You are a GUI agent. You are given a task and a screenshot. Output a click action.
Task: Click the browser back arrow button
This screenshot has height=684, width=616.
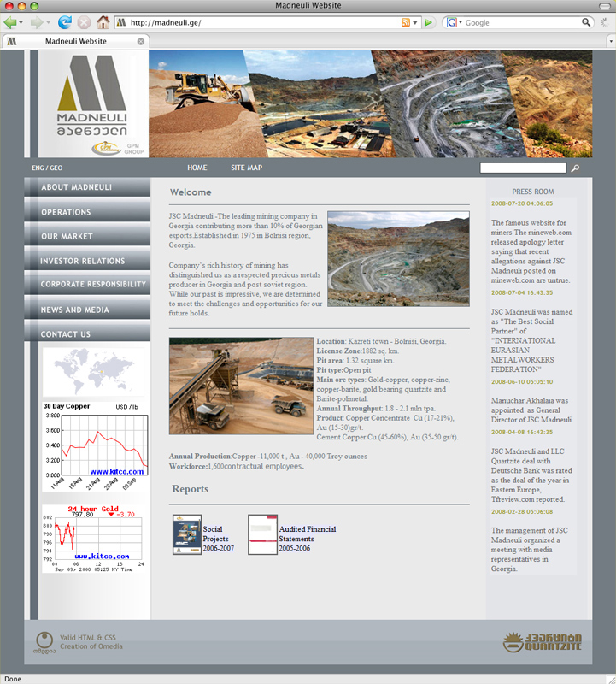click(9, 22)
